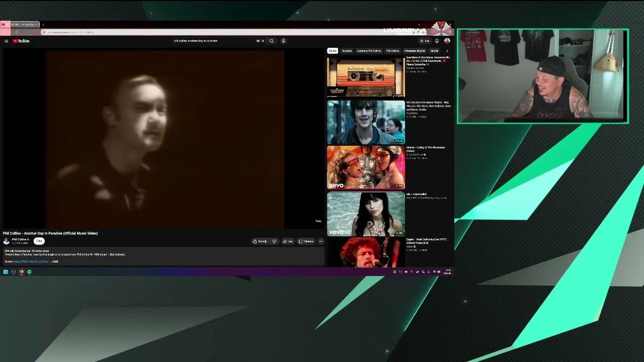This screenshot has height=362, width=644.
Task: Open the taskbar clock and date
Action: point(447,272)
